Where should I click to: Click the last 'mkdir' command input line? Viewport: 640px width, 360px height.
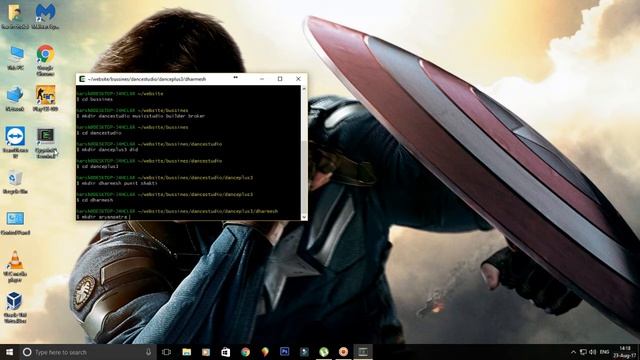tap(104, 217)
